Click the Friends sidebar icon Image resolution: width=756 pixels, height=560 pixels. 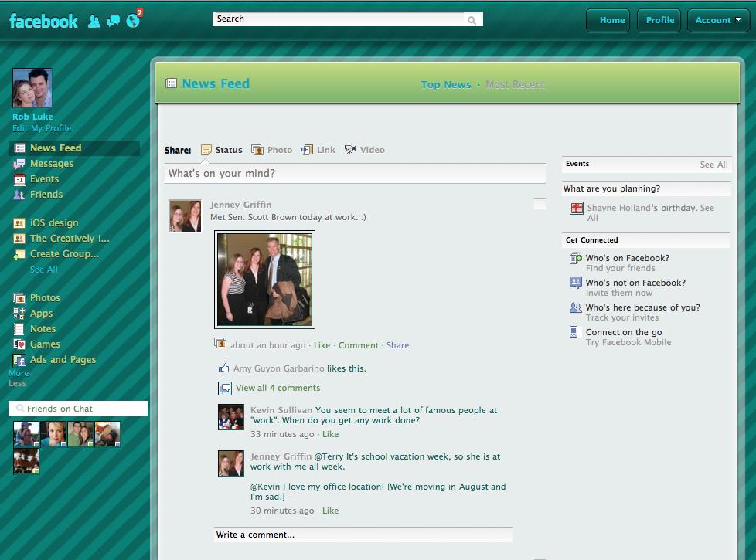19,195
